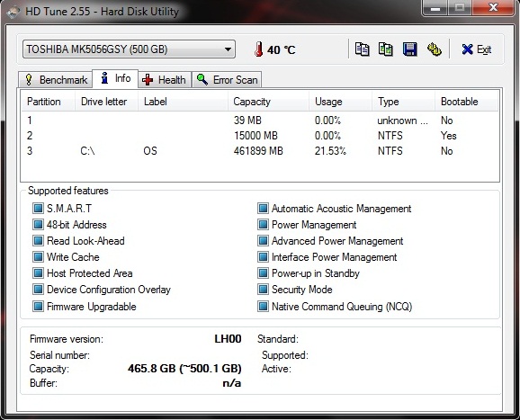Select partition 3 row labeled OS
The height and width of the screenshot is (420, 520).
click(x=260, y=151)
